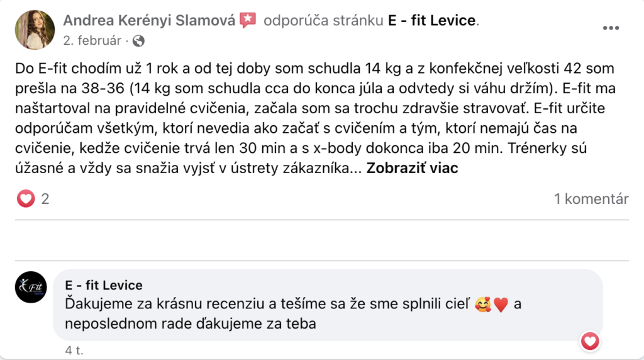This screenshot has height=360, width=644.
Task: Click the odporúča stránku text in header
Action: pyautogui.click(x=323, y=21)
